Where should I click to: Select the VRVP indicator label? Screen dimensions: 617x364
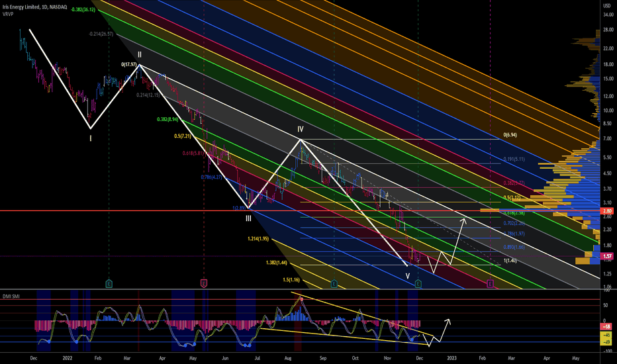coord(7,13)
